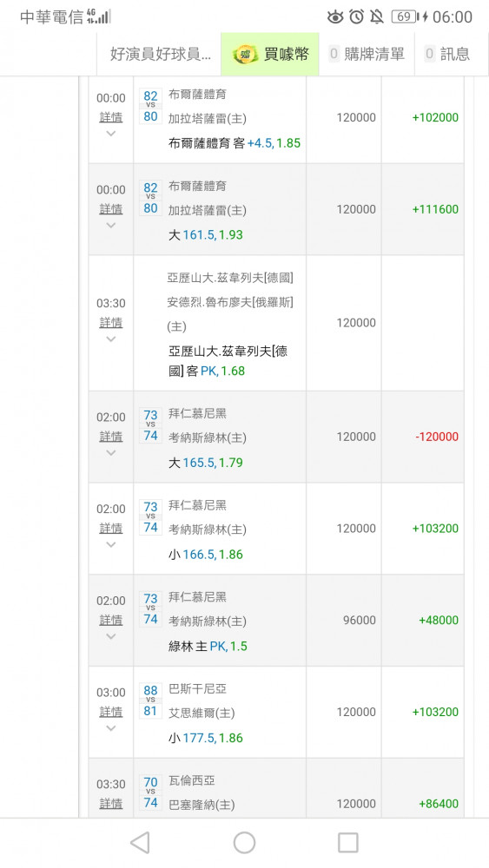This screenshot has height=868, width=489.
Task: Expand chevron under 大 165.5 bet row
Action: pos(111,453)
